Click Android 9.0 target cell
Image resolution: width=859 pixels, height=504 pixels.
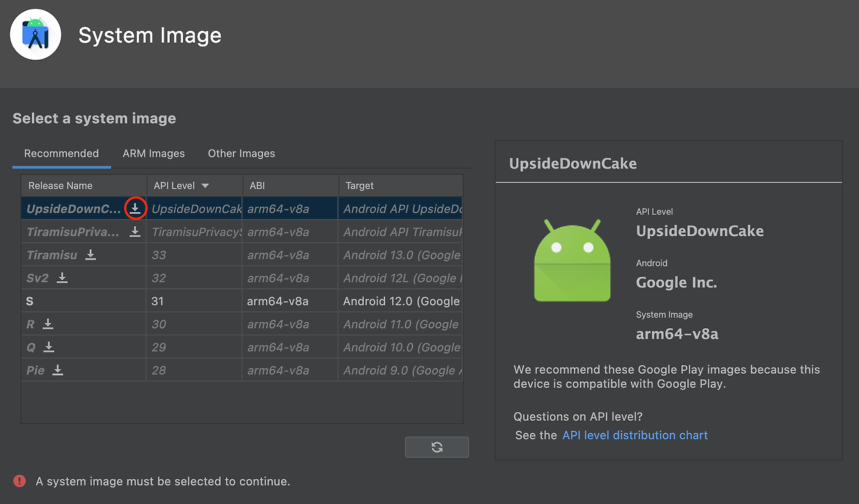(401, 370)
